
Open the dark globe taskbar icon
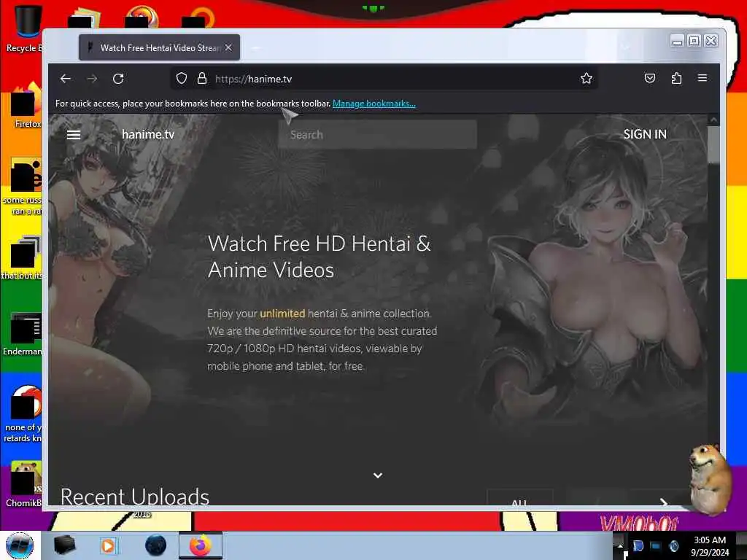(x=156, y=545)
